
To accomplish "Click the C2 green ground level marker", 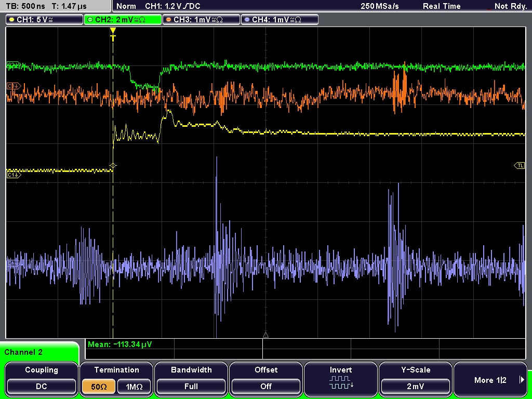I will [14, 65].
